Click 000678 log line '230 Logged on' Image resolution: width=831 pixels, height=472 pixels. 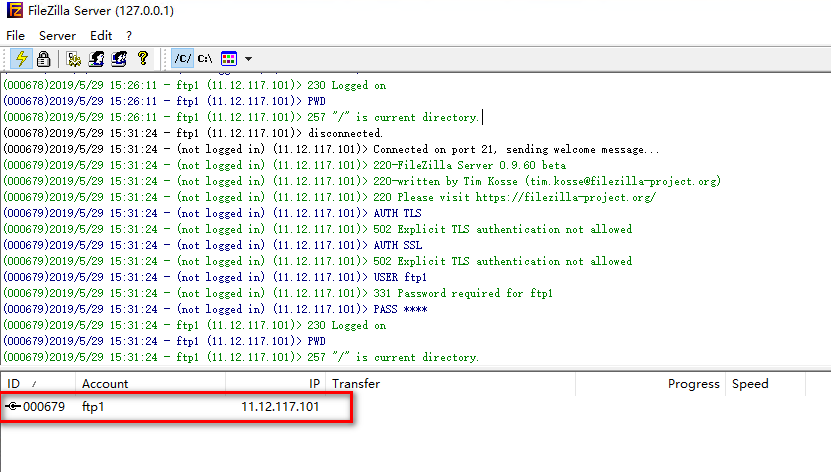click(x=195, y=85)
